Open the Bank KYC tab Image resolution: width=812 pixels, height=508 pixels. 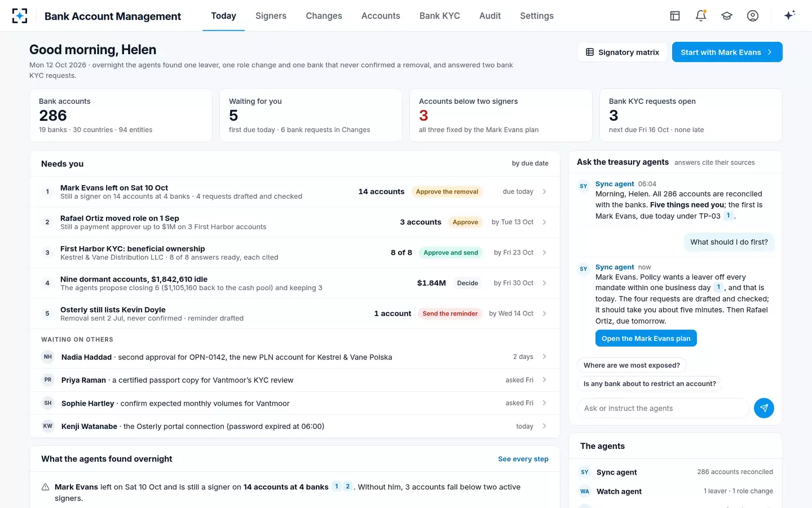point(440,16)
